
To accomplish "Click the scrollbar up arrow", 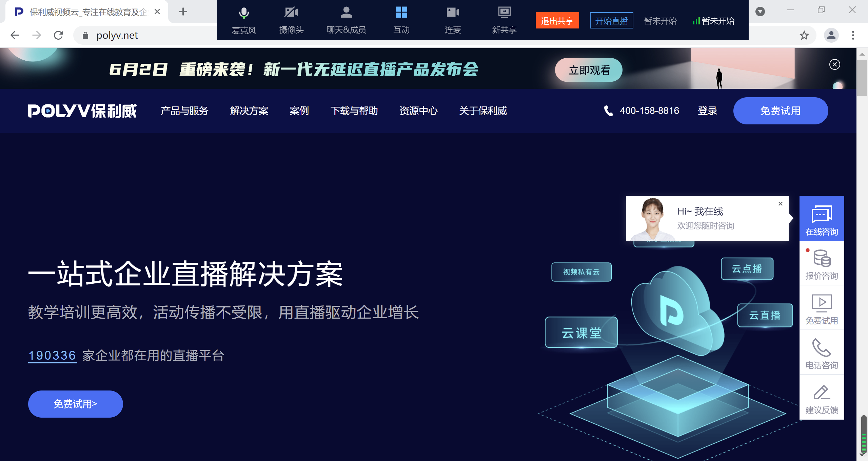I will [862, 54].
